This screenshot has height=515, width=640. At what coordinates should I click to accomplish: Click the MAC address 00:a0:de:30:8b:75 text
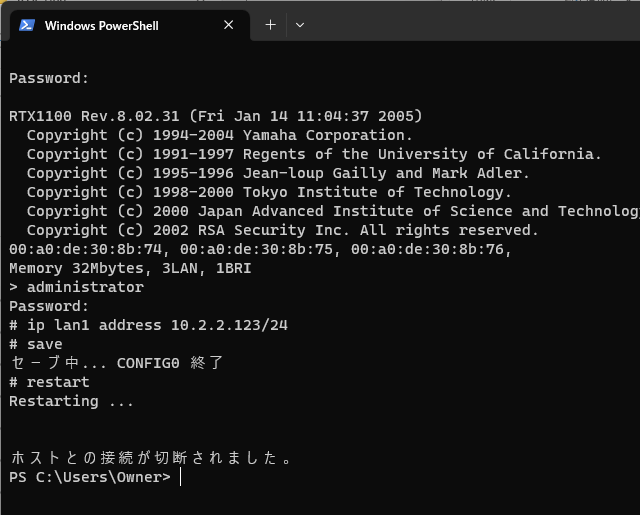tap(256, 249)
